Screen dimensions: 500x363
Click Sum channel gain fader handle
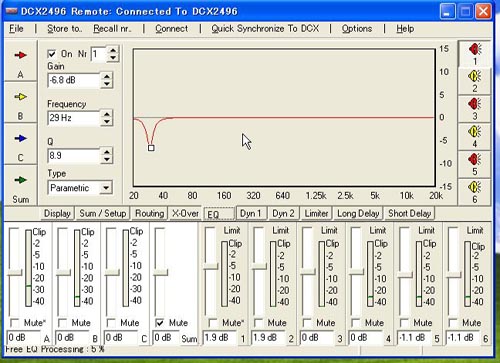(160, 272)
